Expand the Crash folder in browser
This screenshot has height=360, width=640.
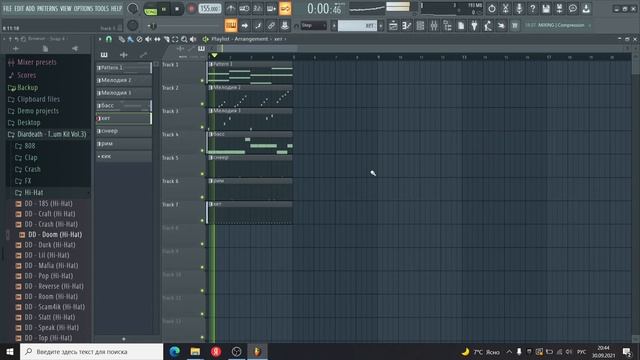(x=32, y=169)
